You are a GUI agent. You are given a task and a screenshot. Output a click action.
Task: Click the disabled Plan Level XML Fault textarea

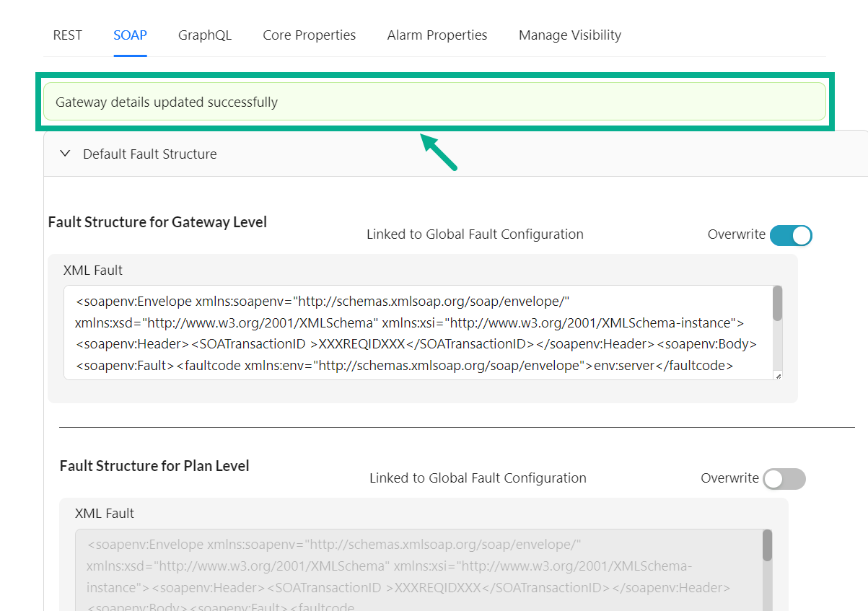coord(418,570)
